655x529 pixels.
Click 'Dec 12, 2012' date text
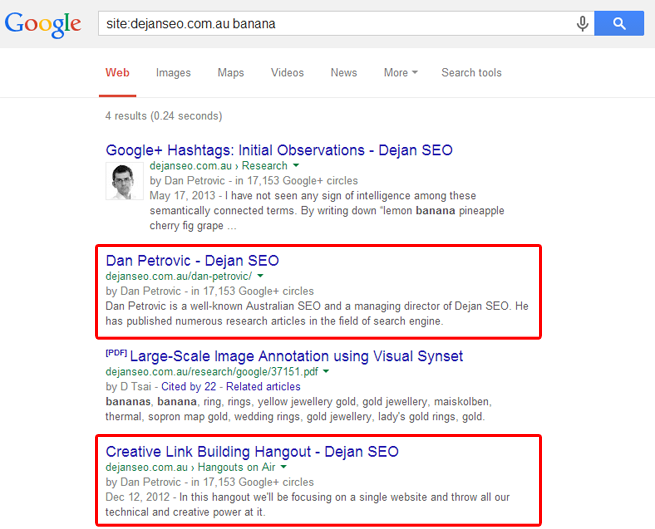tap(137, 497)
